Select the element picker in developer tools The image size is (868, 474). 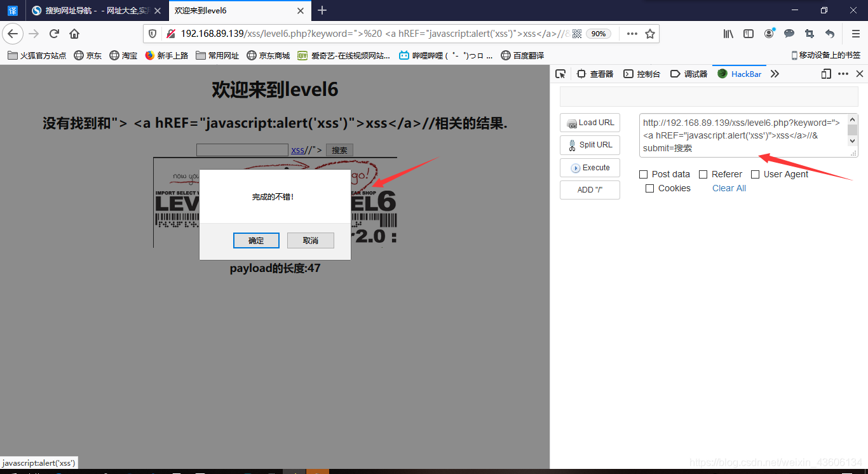560,74
